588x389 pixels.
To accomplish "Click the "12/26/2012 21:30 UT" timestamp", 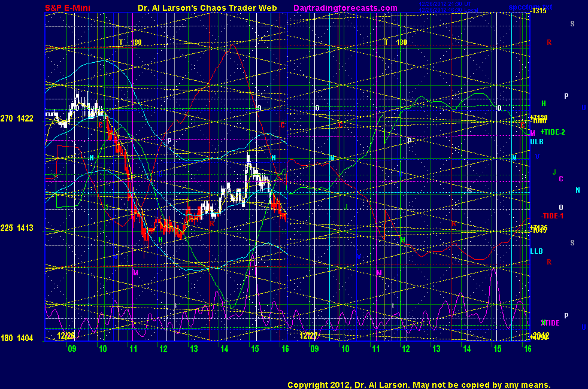I will coord(445,4).
